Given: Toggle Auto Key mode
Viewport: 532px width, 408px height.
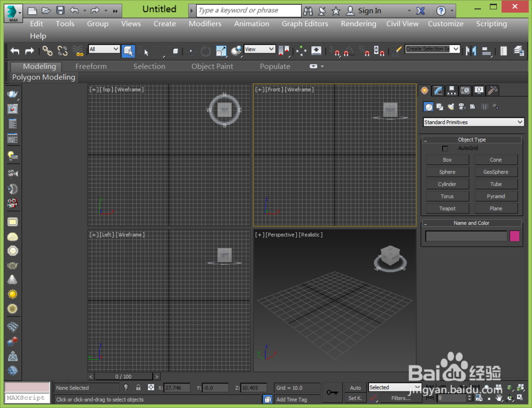Looking at the screenshot, I should click(x=355, y=388).
